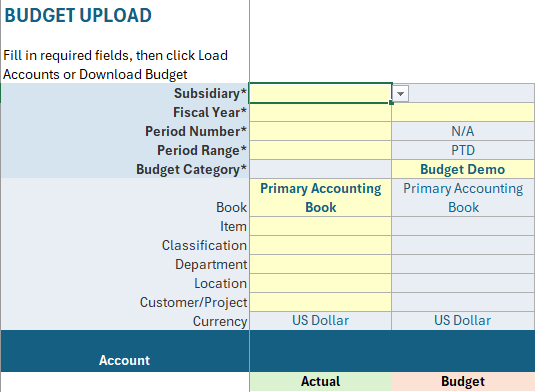Click the PTD cell beside Period Range
The height and width of the screenshot is (392, 537).
[463, 150]
